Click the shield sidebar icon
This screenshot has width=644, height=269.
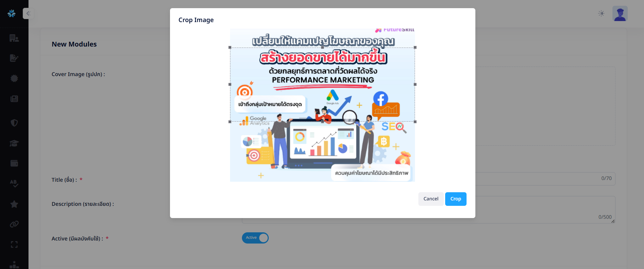[x=14, y=123]
